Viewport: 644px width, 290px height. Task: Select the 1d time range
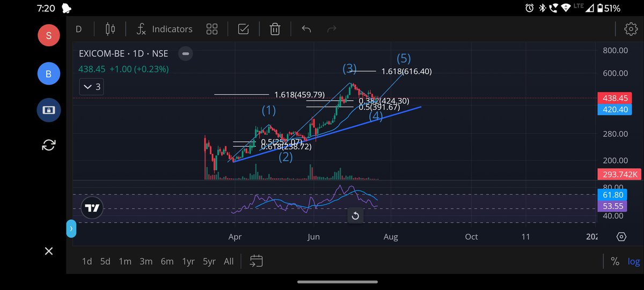coord(87,262)
